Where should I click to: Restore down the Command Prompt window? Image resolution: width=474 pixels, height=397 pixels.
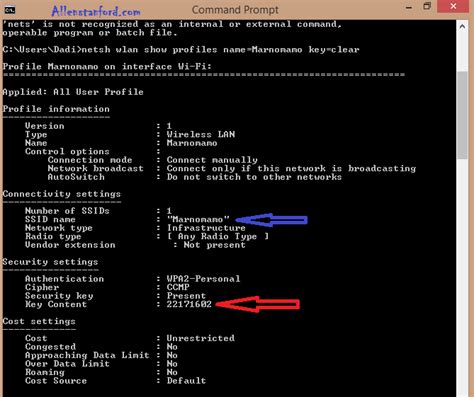(427, 7)
